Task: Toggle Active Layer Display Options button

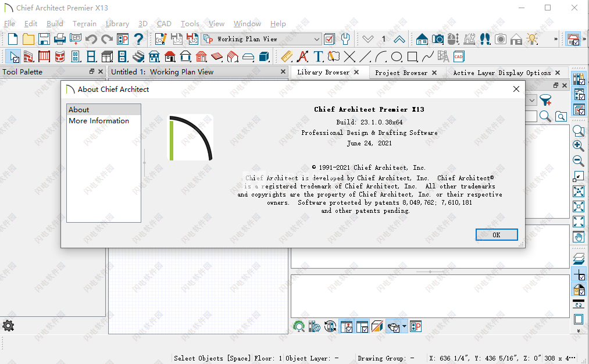Action: tap(579, 110)
